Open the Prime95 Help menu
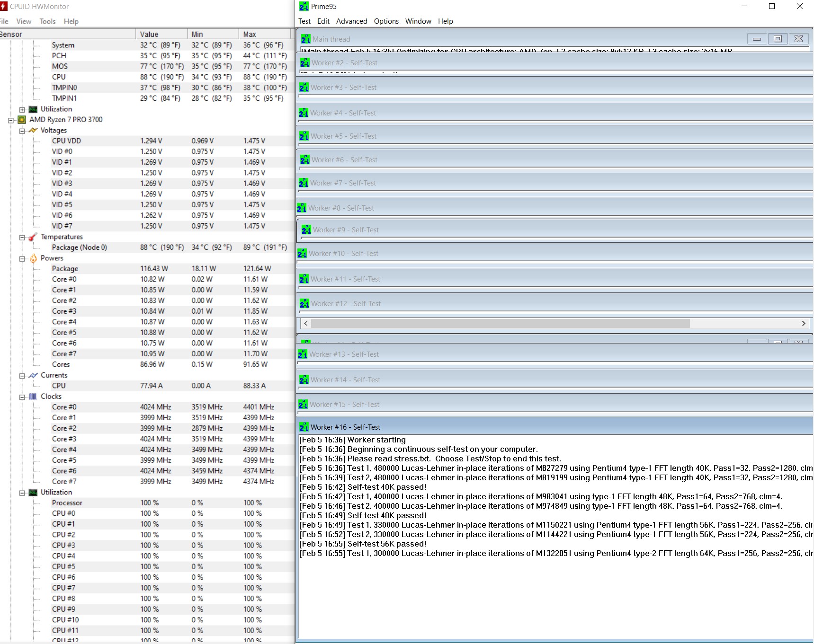 click(446, 21)
